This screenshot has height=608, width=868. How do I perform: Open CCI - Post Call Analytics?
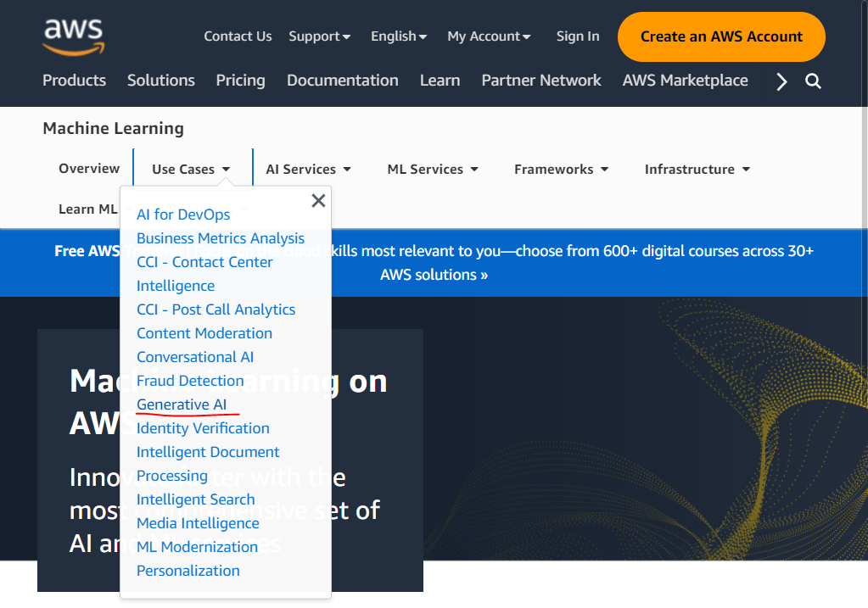tap(216, 310)
